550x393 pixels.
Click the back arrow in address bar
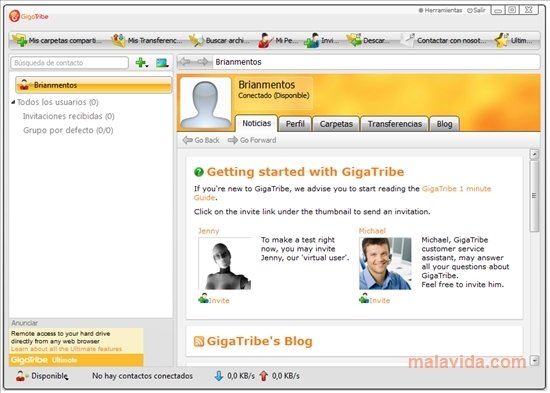tap(185, 62)
